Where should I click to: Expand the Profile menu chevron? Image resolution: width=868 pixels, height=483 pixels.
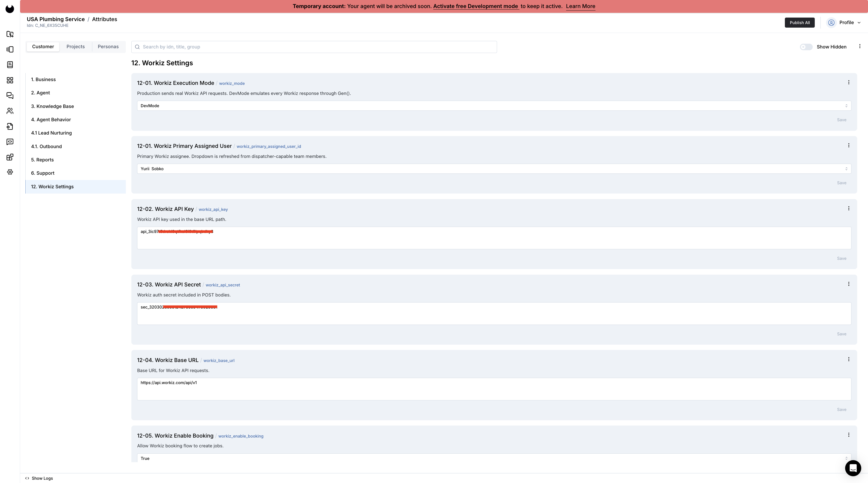click(859, 23)
